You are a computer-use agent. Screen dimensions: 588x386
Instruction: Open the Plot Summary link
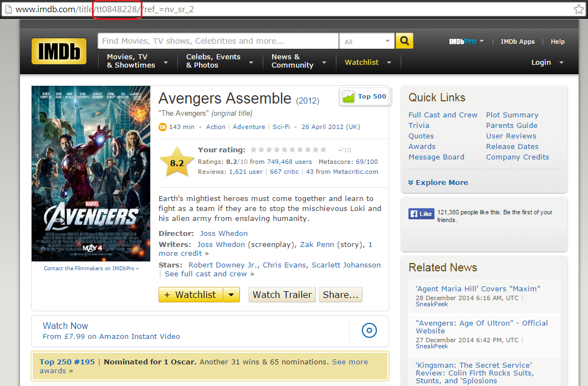512,115
